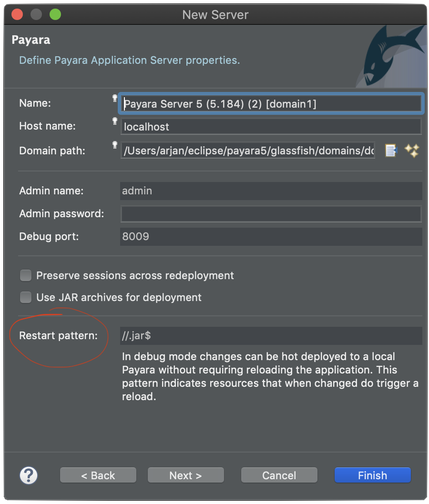The width and height of the screenshot is (429, 504).
Task: Focus the Host name field containing localhost
Action: click(271, 127)
